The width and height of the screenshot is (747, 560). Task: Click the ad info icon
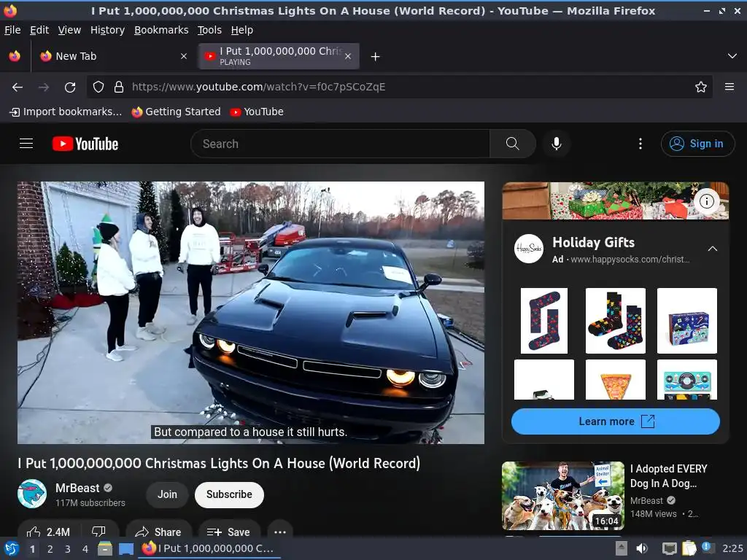(706, 201)
